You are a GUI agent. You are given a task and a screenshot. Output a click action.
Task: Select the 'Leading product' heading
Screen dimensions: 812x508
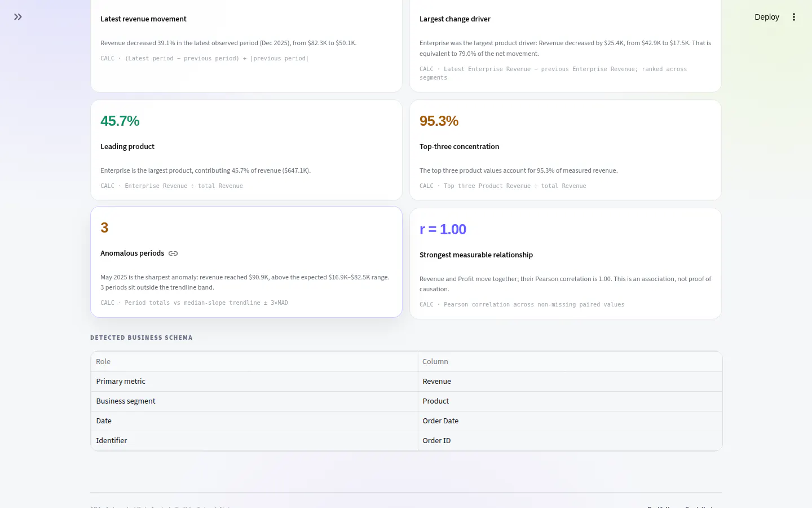[127, 146]
